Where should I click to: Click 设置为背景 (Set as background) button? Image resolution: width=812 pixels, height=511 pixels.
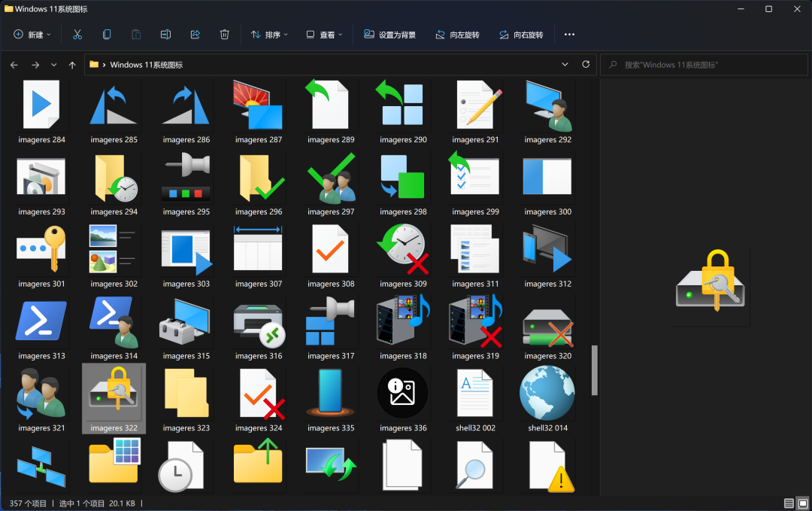tap(390, 35)
